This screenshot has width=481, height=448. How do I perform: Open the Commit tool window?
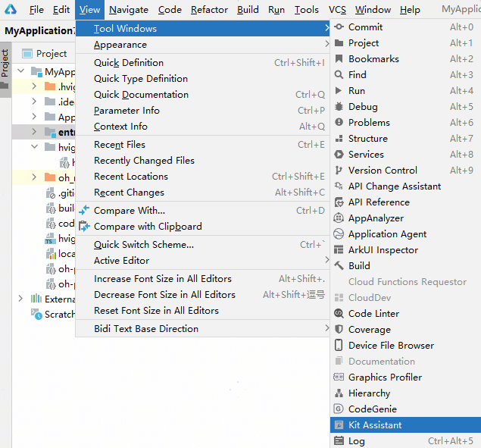[x=365, y=27]
